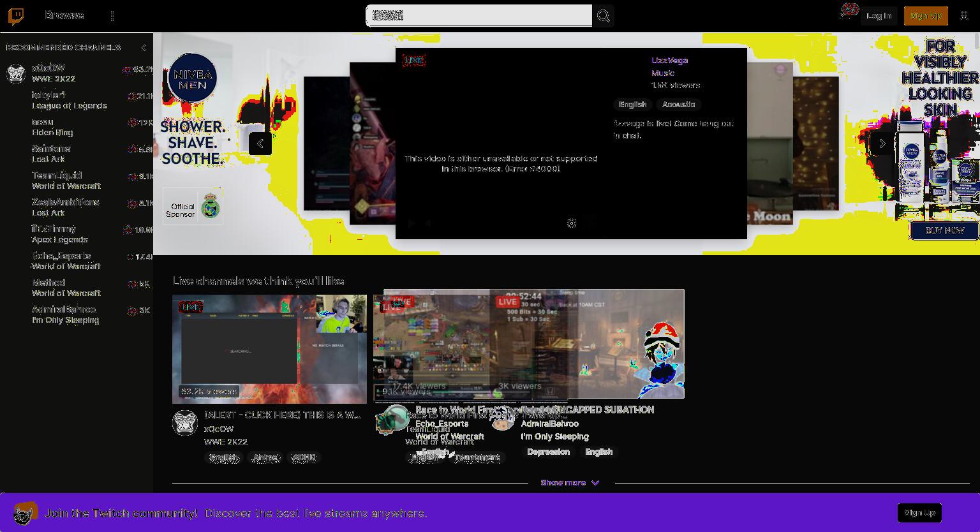Expand Show more live channels
The height and width of the screenshot is (532, 980).
pyautogui.click(x=570, y=483)
